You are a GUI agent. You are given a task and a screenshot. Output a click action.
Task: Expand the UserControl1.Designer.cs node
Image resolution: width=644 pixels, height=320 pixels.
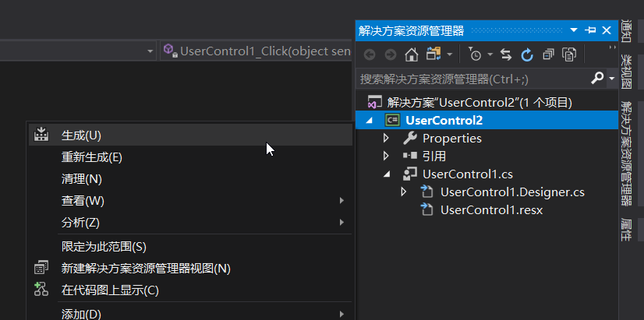click(403, 192)
